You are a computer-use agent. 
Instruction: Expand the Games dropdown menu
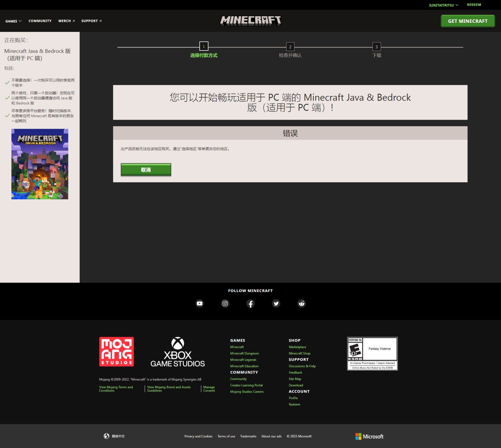(x=13, y=21)
